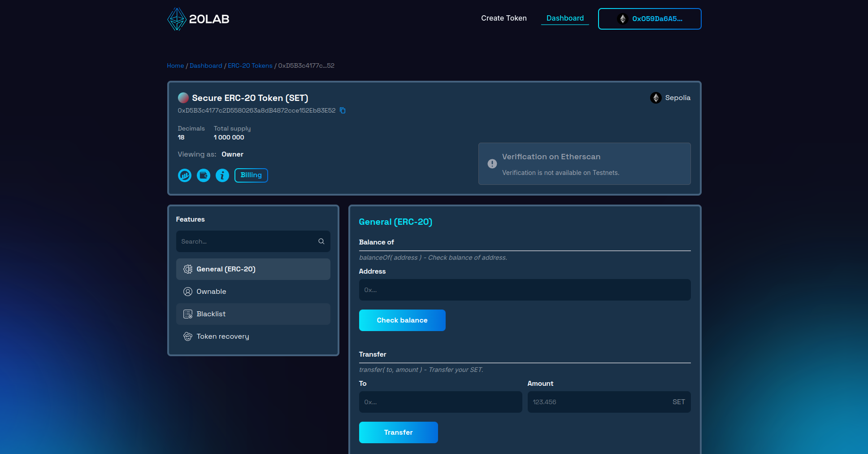Image resolution: width=868 pixels, height=454 pixels.
Task: Open the chart statistics icon
Action: click(185, 175)
